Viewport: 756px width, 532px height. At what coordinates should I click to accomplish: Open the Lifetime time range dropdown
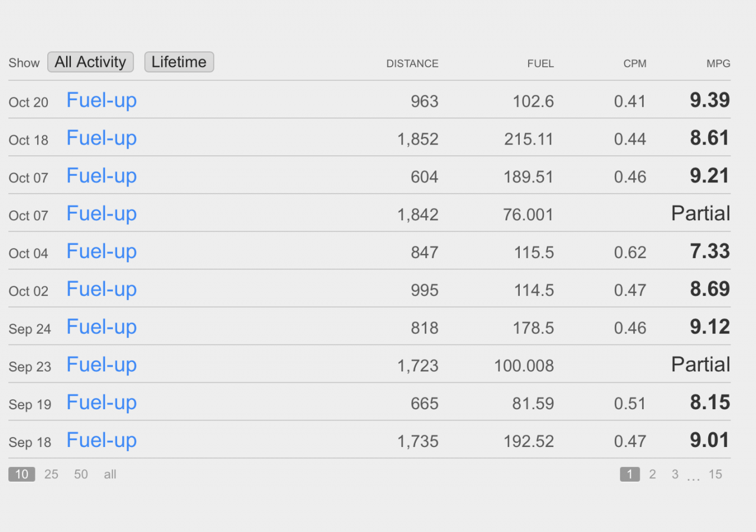point(179,62)
